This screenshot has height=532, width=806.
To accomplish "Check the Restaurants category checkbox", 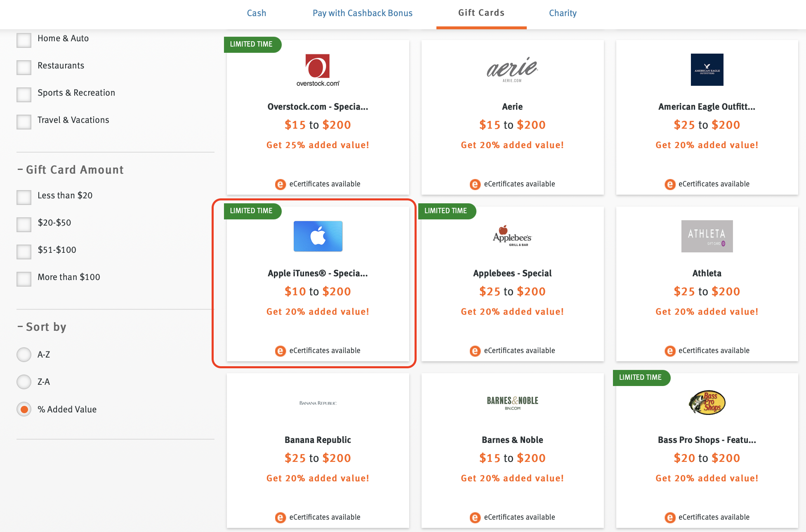I will pyautogui.click(x=24, y=67).
